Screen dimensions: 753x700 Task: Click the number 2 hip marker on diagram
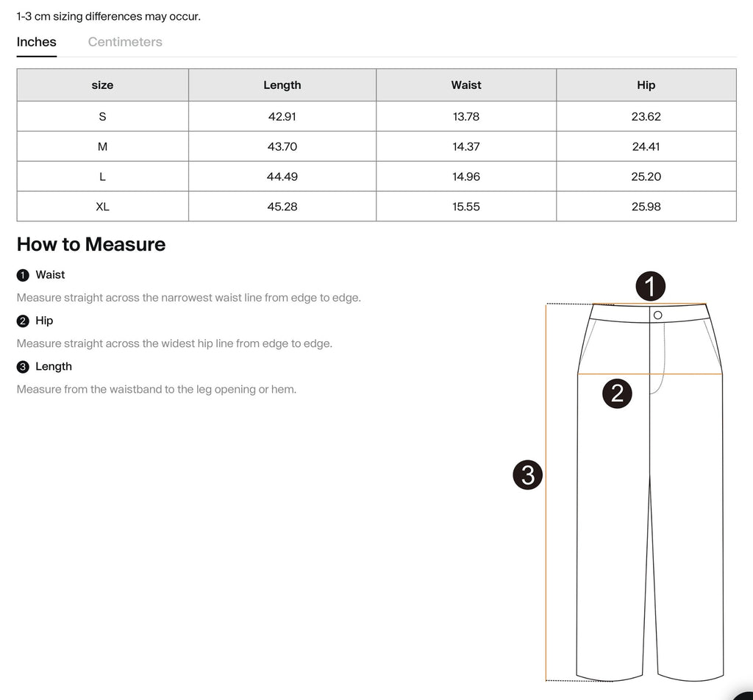pos(617,393)
